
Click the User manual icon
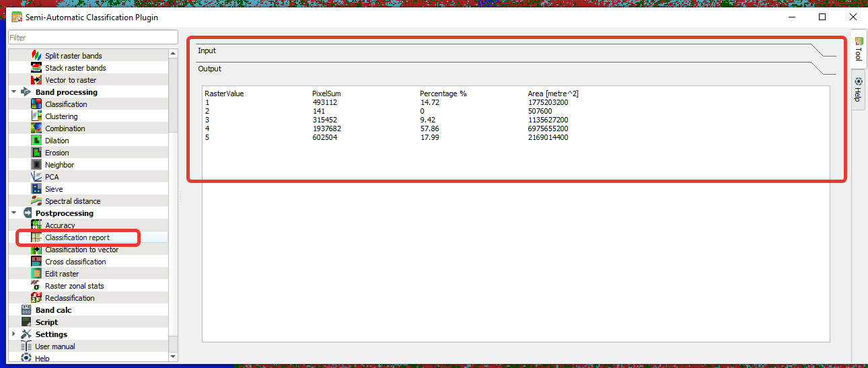[x=26, y=346]
